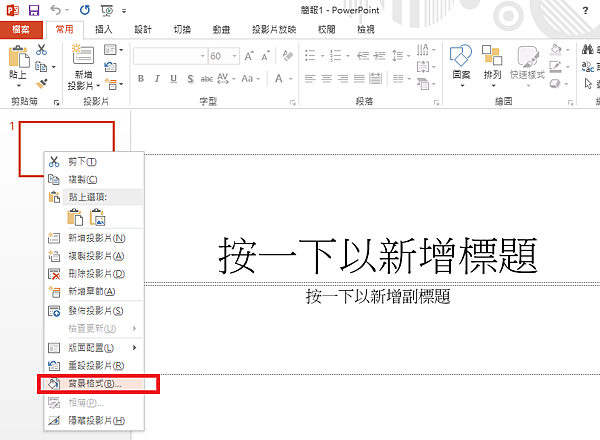Choose Format Background (背景格式) in context menu
This screenshot has width=600, height=440.
point(94,384)
